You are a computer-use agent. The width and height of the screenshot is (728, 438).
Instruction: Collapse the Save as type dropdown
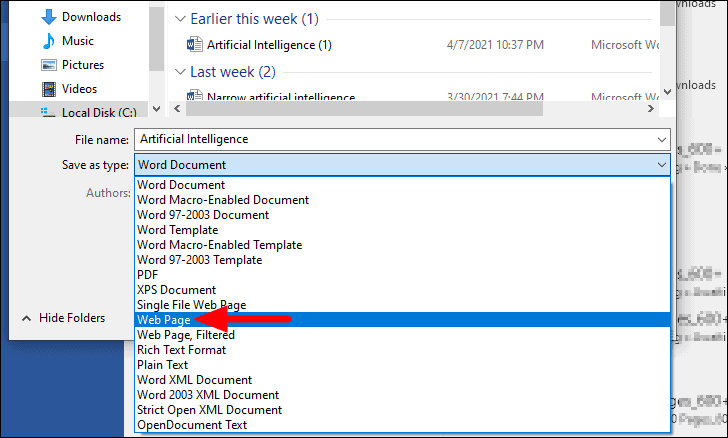662,165
